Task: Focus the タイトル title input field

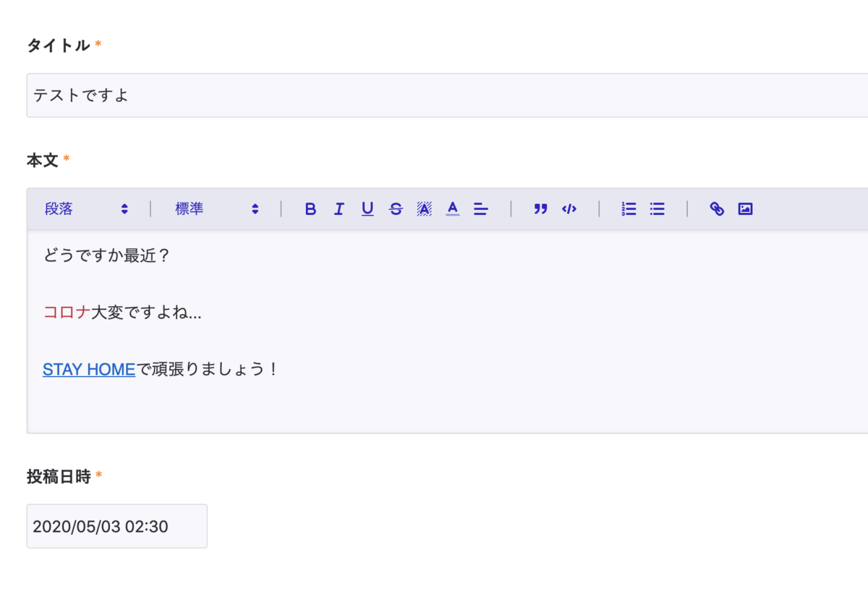Action: tap(217, 95)
